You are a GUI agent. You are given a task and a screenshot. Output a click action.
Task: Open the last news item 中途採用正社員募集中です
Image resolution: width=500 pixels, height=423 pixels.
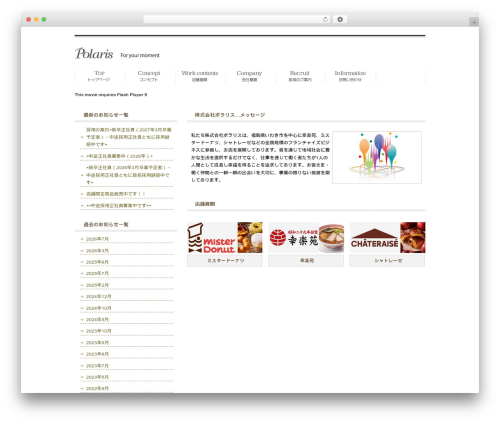coord(119,206)
